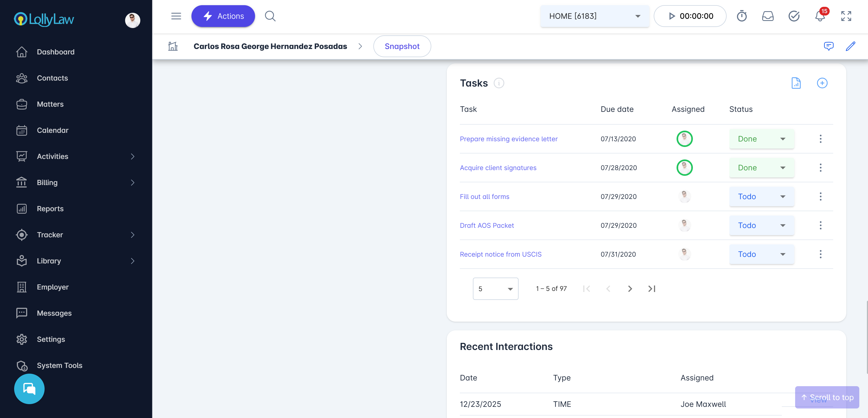
Task: Click the notifications bell icon
Action: pyautogui.click(x=820, y=16)
